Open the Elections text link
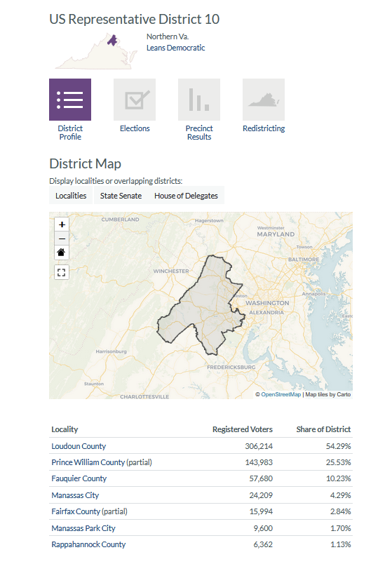 (x=135, y=128)
